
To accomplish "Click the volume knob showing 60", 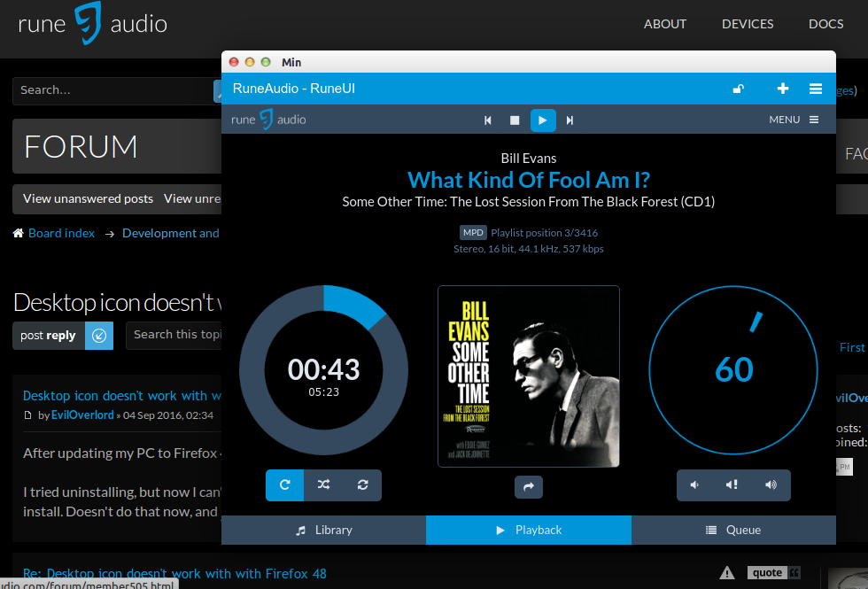I will pyautogui.click(x=733, y=370).
